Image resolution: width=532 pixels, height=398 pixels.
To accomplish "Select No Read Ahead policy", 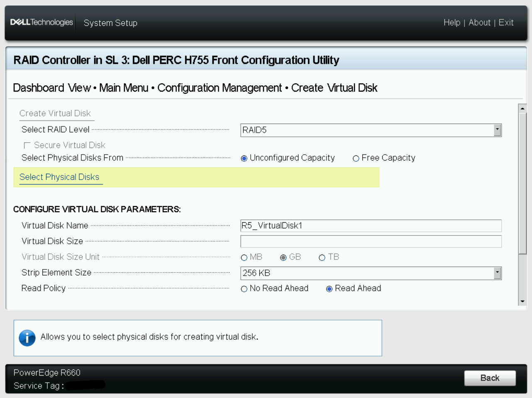I will point(244,289).
